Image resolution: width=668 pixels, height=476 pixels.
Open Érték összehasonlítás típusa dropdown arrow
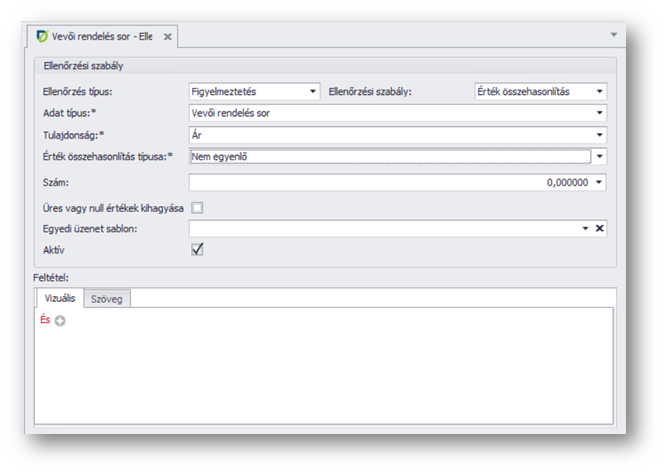[599, 156]
